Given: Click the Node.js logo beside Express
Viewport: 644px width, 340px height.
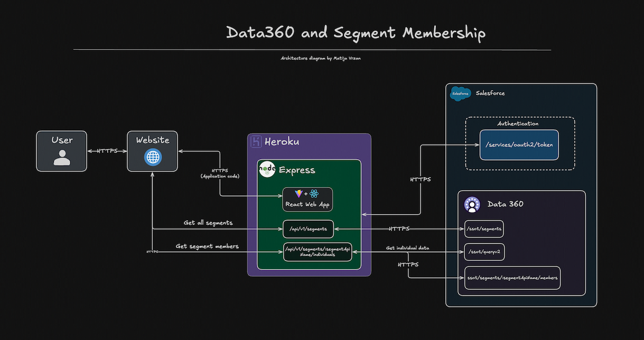Looking at the screenshot, I should (267, 170).
